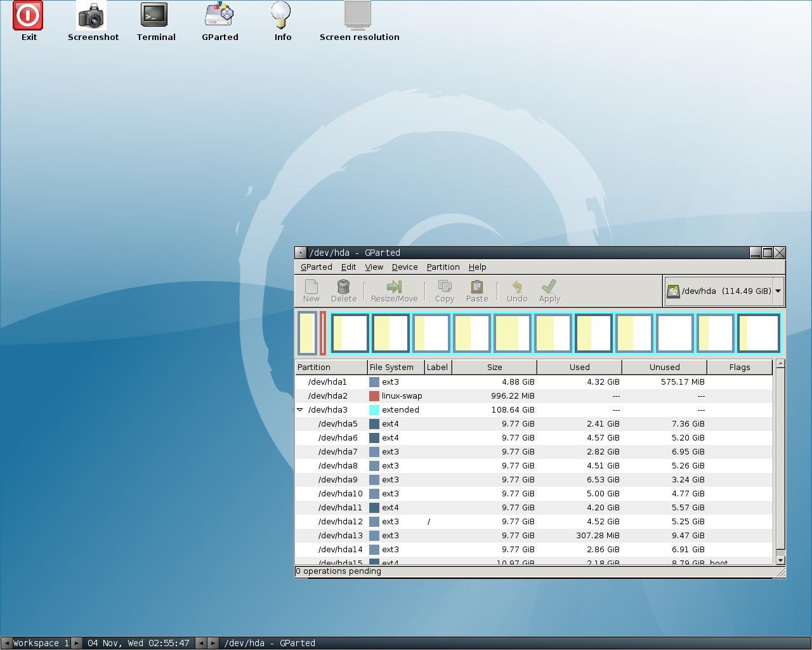Click the Paste toolbar icon
812x650 pixels.
tap(477, 291)
